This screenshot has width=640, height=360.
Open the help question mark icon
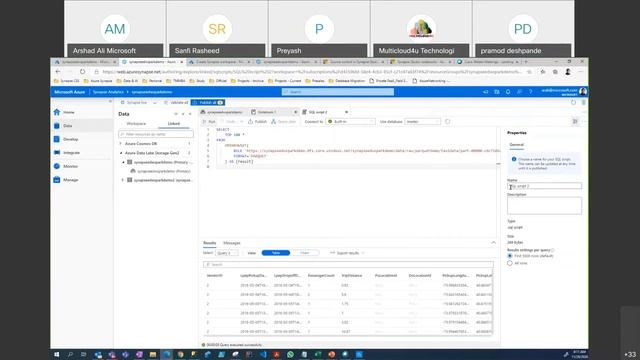[x=530, y=92]
